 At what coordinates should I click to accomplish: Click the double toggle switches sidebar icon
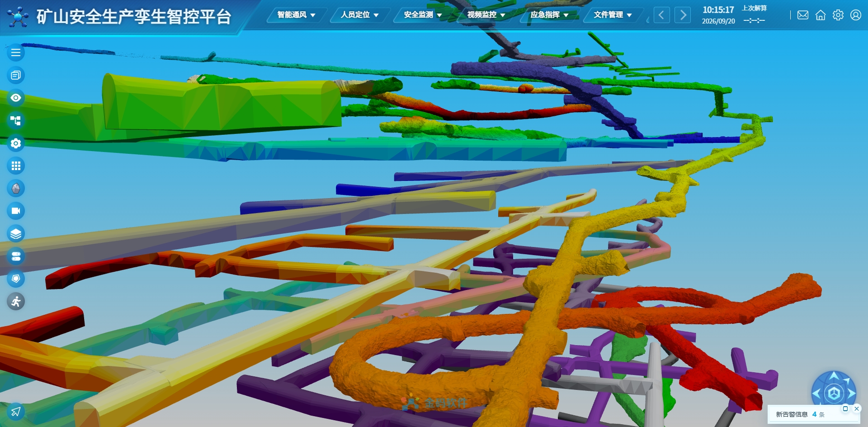tap(16, 256)
